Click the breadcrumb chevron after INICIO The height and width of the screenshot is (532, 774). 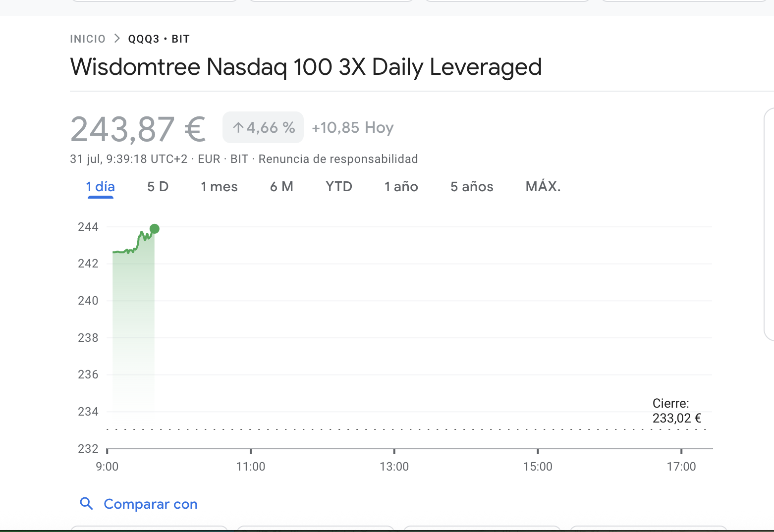click(x=117, y=39)
